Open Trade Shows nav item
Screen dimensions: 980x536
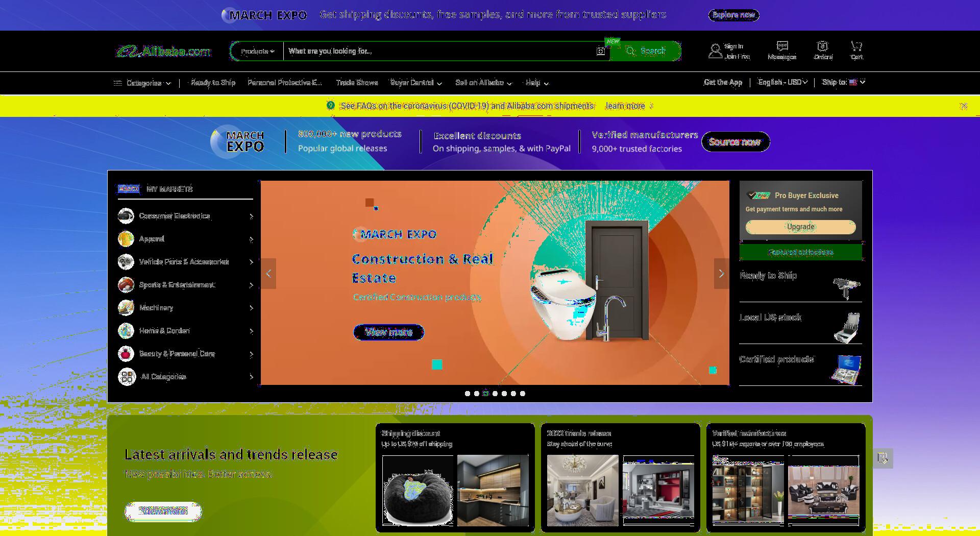tap(357, 83)
